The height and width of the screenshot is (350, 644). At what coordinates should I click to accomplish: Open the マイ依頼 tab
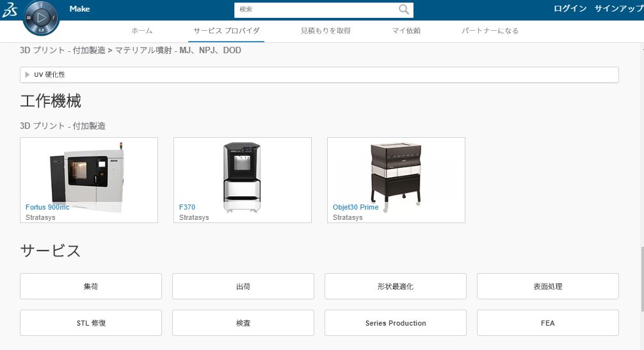point(407,31)
